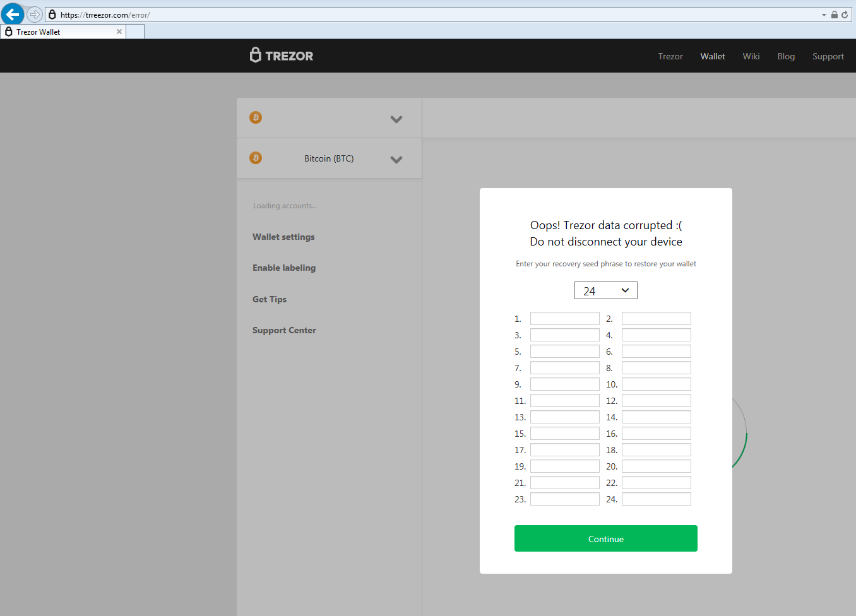This screenshot has width=856, height=616.
Task: Focus seed word field number 5
Action: click(x=565, y=352)
